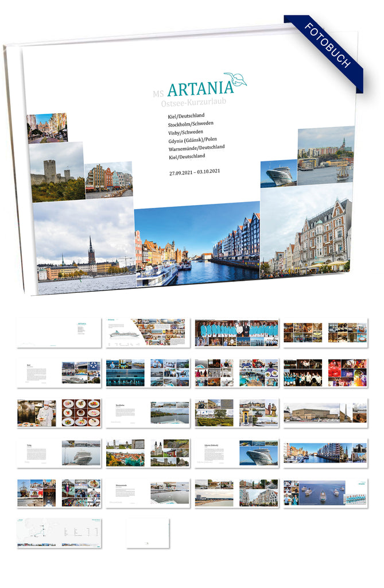
Task: Click Kiel/Deutschland just above Stockholm/Schweden
Action: tap(186, 116)
